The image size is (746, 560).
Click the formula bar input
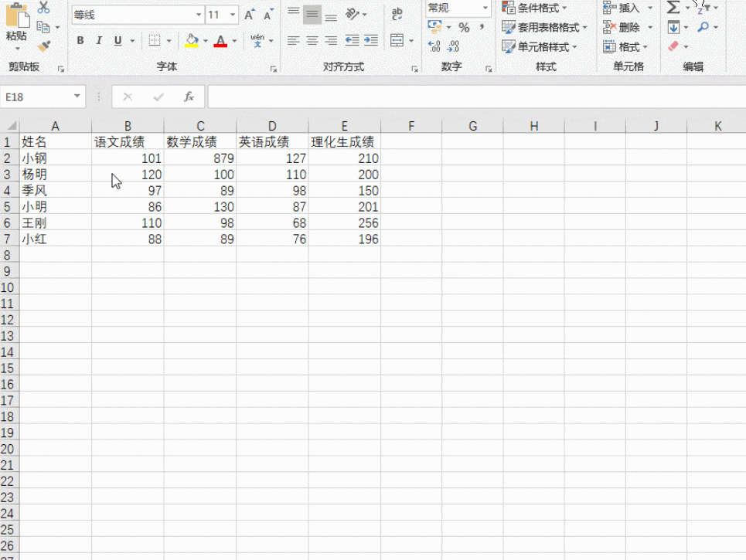[477, 97]
